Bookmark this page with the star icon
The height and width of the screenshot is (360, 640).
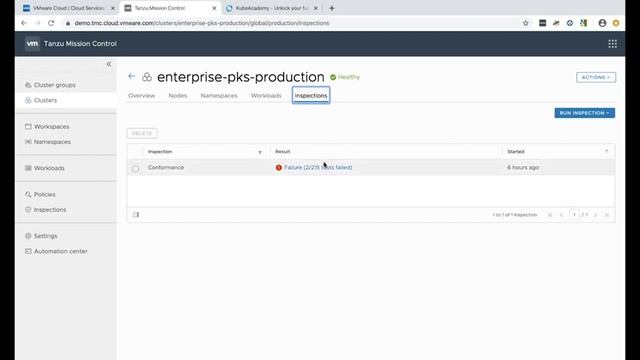[526, 23]
